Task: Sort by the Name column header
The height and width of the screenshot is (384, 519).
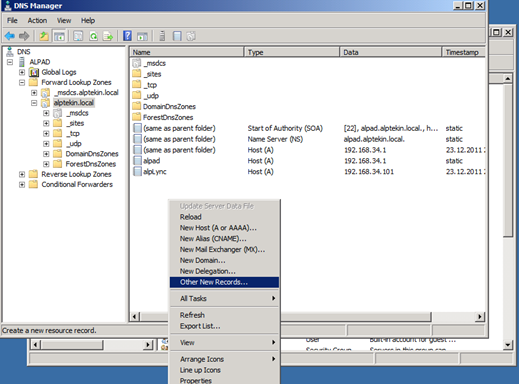Action: pyautogui.click(x=187, y=52)
